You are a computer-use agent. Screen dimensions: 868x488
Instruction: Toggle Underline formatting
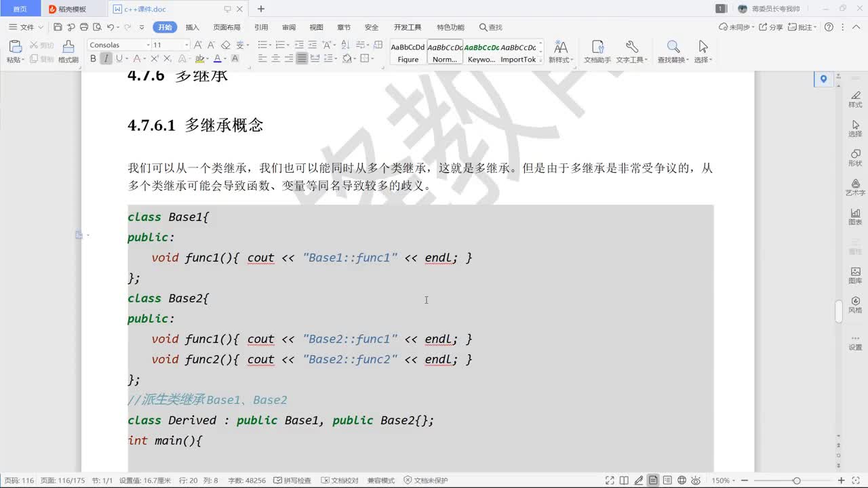(119, 59)
